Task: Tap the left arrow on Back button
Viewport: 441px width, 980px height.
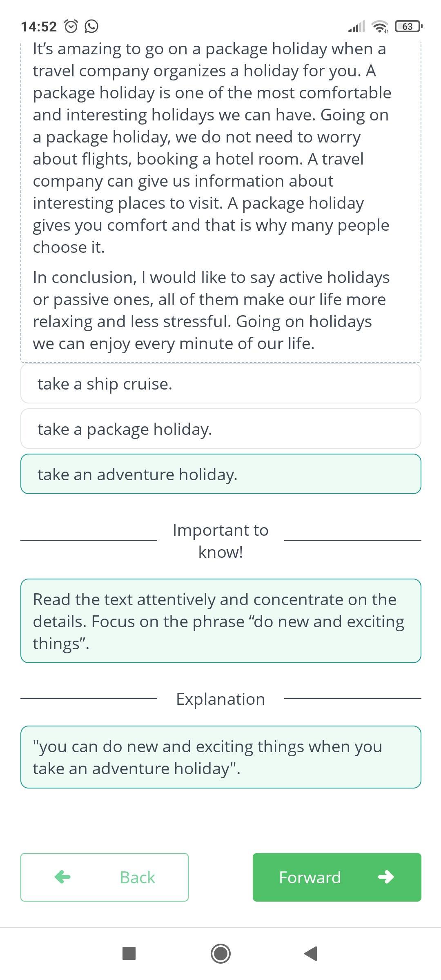Action: click(x=62, y=877)
